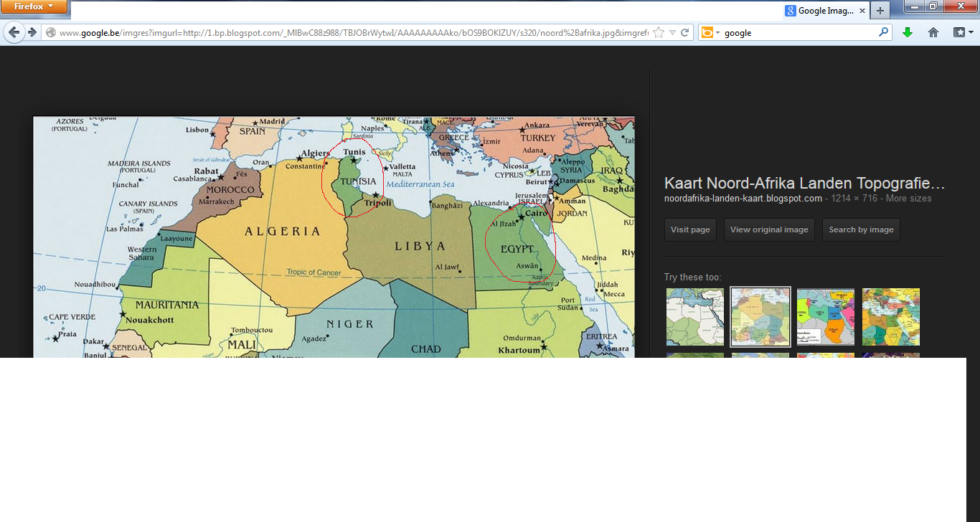The width and height of the screenshot is (980, 522).
Task: Bookmark this page with the star icon
Action: (x=659, y=33)
